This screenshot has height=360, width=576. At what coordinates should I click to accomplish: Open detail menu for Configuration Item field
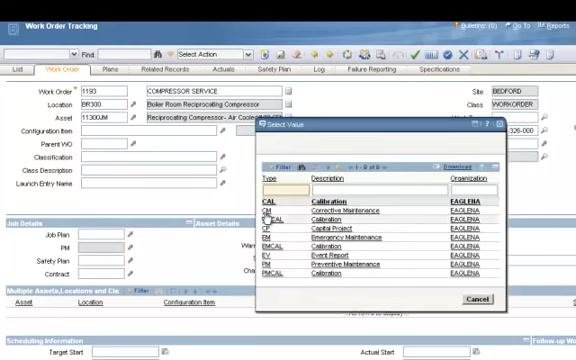pyautogui.click(x=223, y=131)
